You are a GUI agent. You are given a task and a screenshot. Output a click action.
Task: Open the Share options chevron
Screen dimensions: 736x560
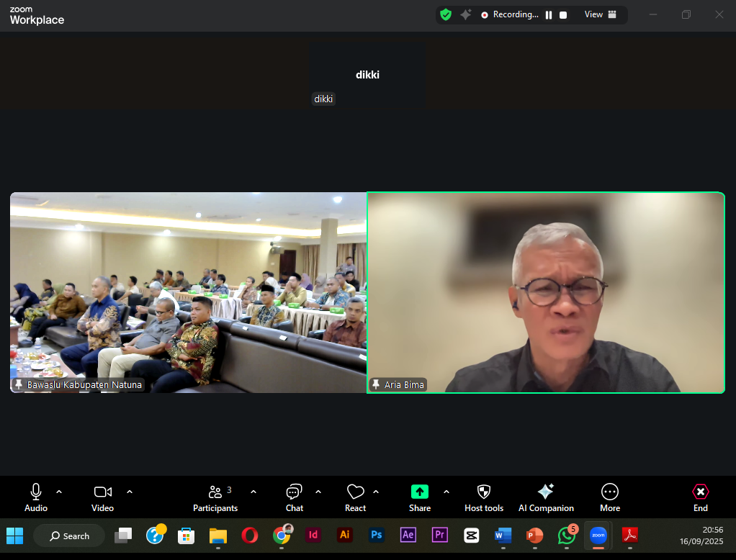coord(446,492)
